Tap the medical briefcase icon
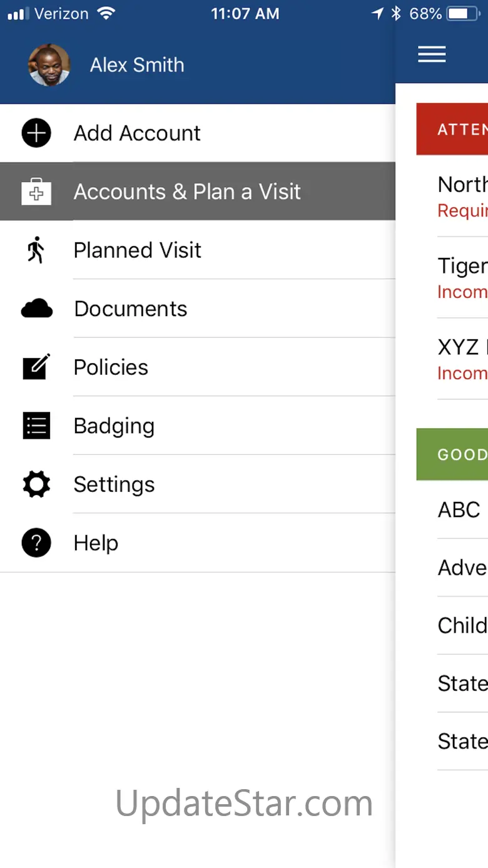This screenshot has height=868, width=488. pos(36,192)
